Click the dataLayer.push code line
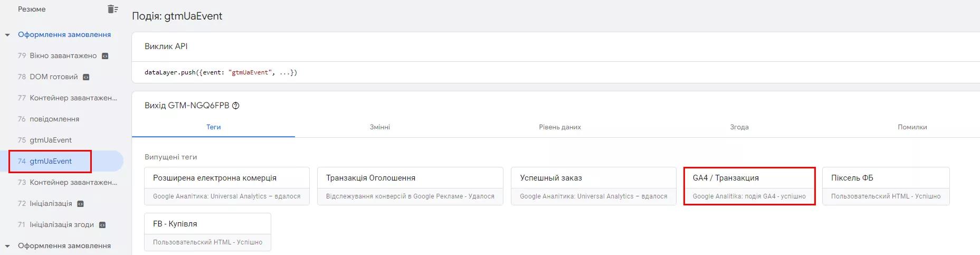The width and height of the screenshot is (980, 255). tap(221, 72)
